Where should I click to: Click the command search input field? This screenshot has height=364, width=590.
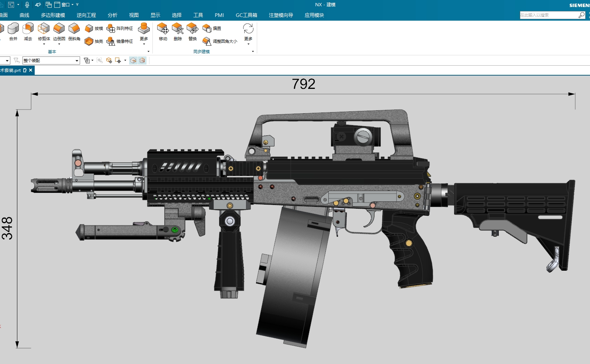click(x=549, y=15)
